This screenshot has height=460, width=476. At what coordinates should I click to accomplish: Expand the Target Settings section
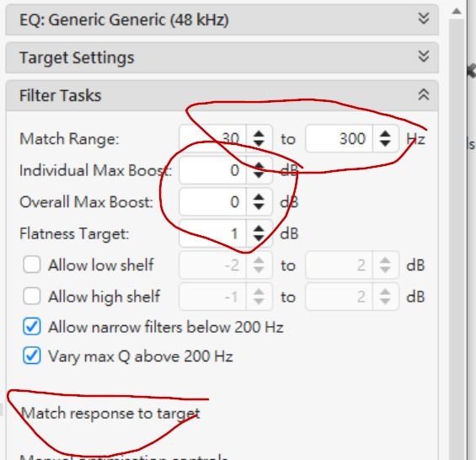click(x=424, y=56)
